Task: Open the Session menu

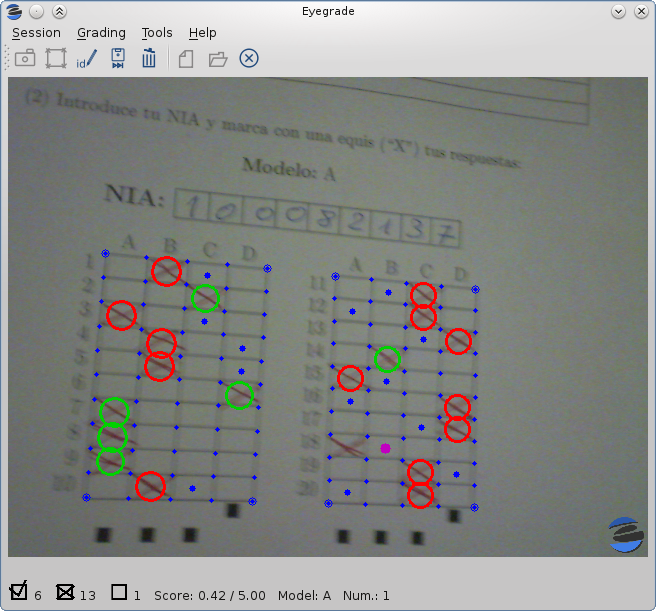Action: [36, 33]
